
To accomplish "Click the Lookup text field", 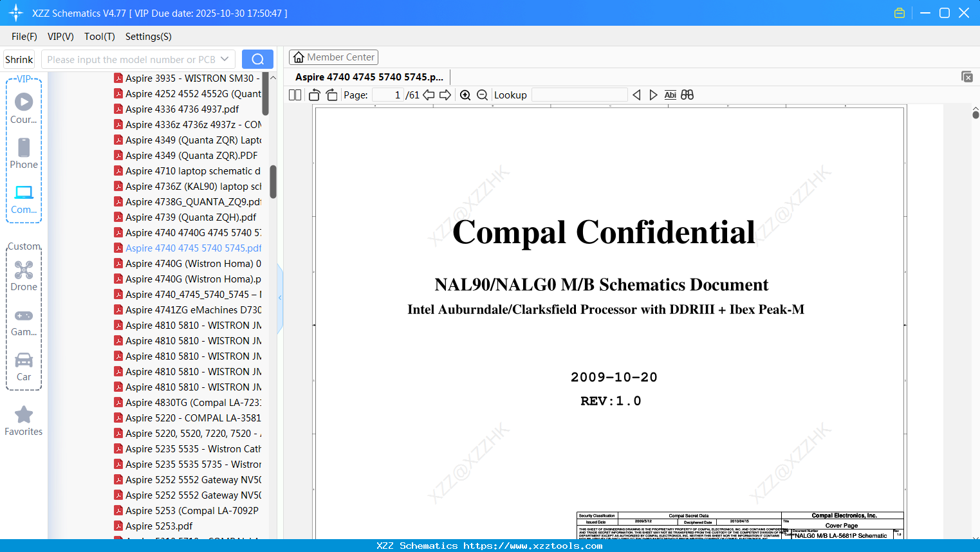I will tap(580, 95).
